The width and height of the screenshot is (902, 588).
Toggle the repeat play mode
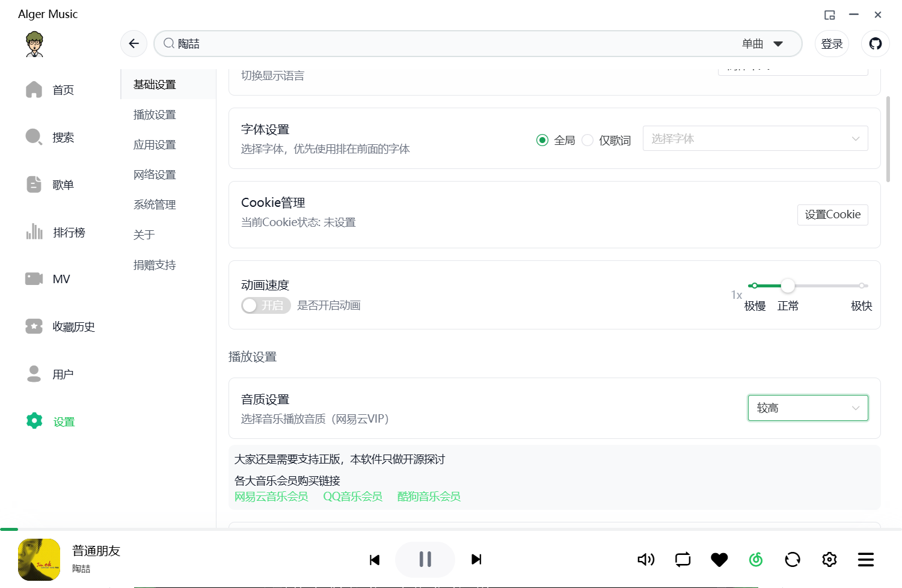click(x=683, y=560)
